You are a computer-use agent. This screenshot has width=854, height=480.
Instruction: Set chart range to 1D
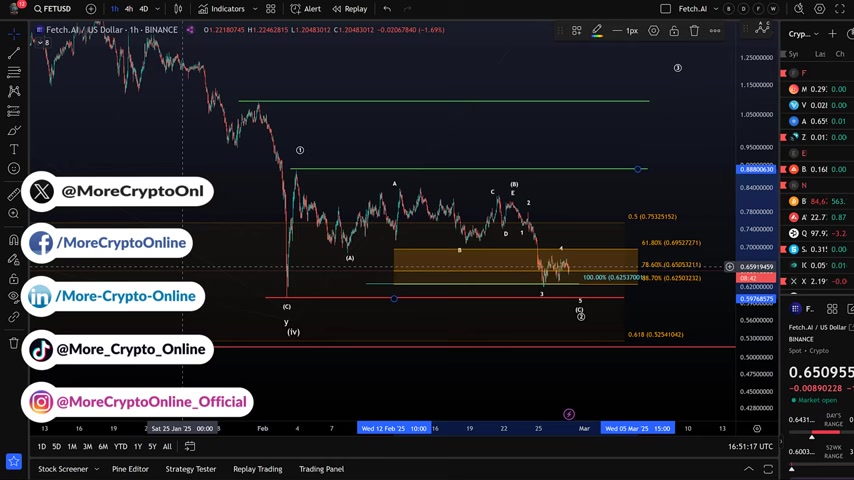tap(41, 446)
